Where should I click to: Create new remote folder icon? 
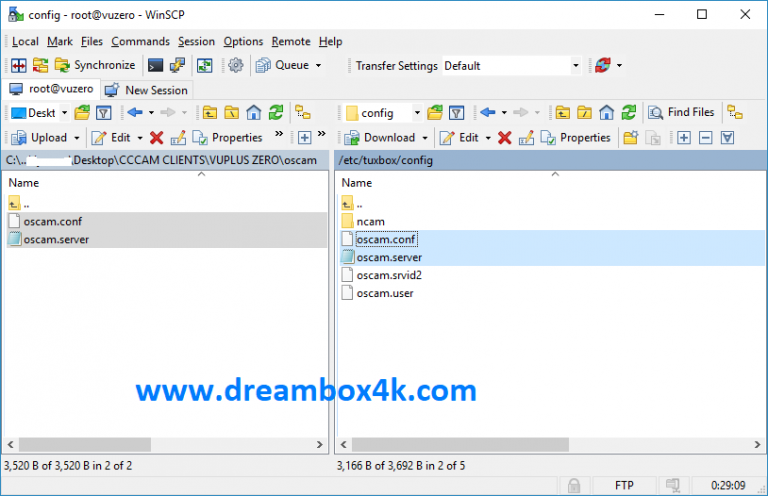pyautogui.click(x=631, y=138)
